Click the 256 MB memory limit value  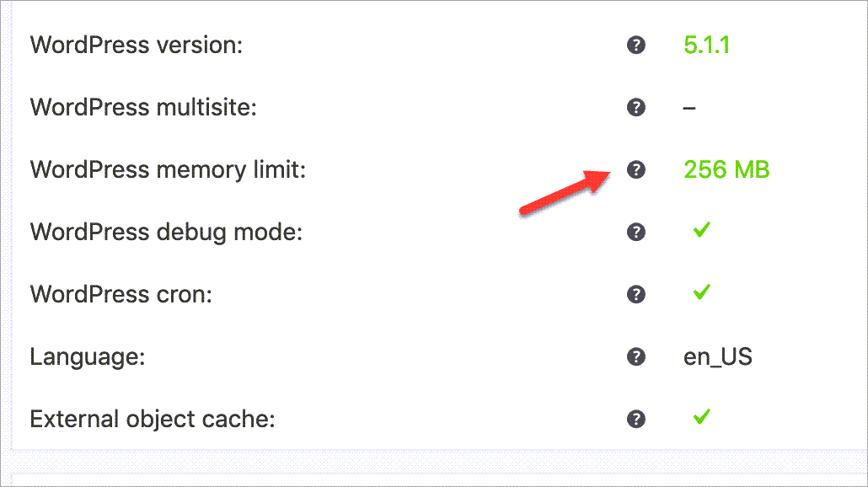point(726,169)
